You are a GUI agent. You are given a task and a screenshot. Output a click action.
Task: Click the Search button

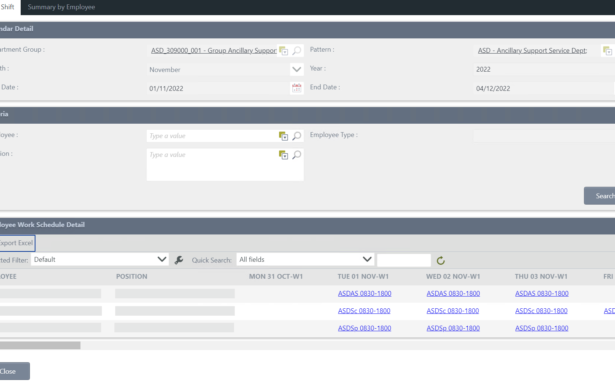click(600, 196)
